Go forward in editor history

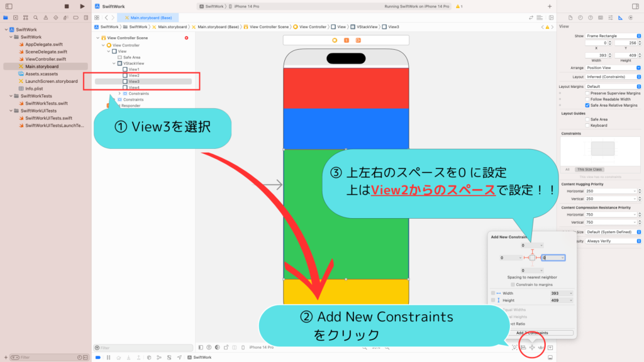[113, 18]
